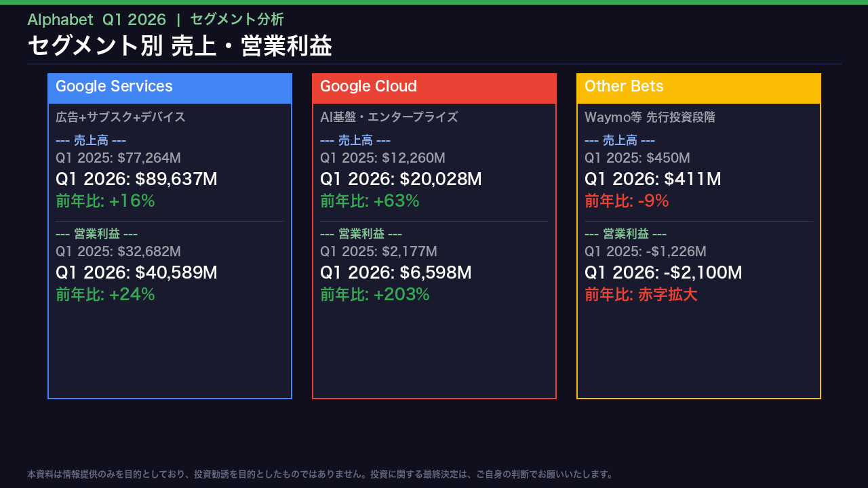Select the value "Q1 2026: $6,598M"
868x488 pixels.
point(395,272)
